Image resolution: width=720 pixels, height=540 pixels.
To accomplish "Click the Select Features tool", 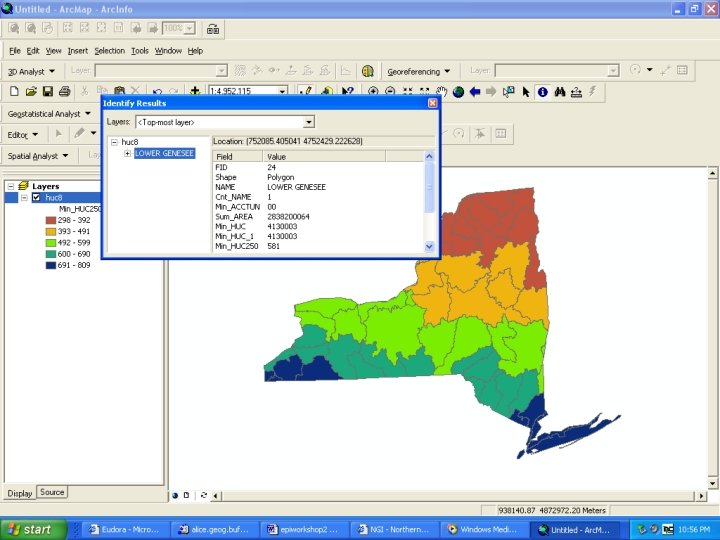I will 508,92.
